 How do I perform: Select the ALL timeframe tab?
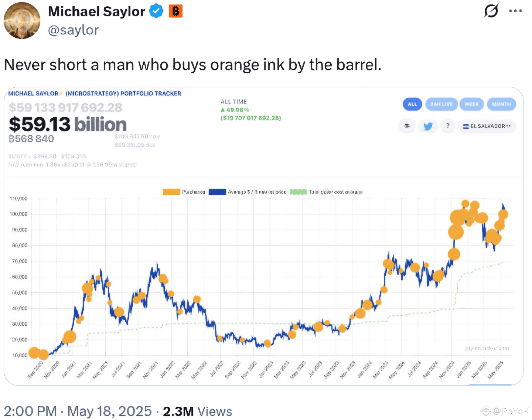(x=412, y=104)
